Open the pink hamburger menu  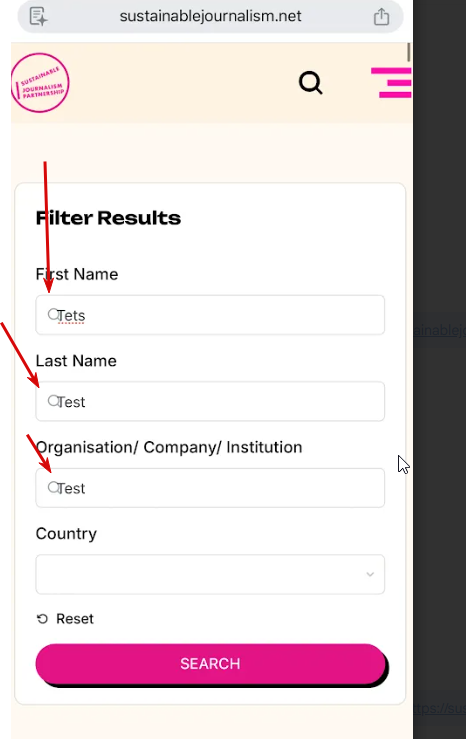pos(391,83)
